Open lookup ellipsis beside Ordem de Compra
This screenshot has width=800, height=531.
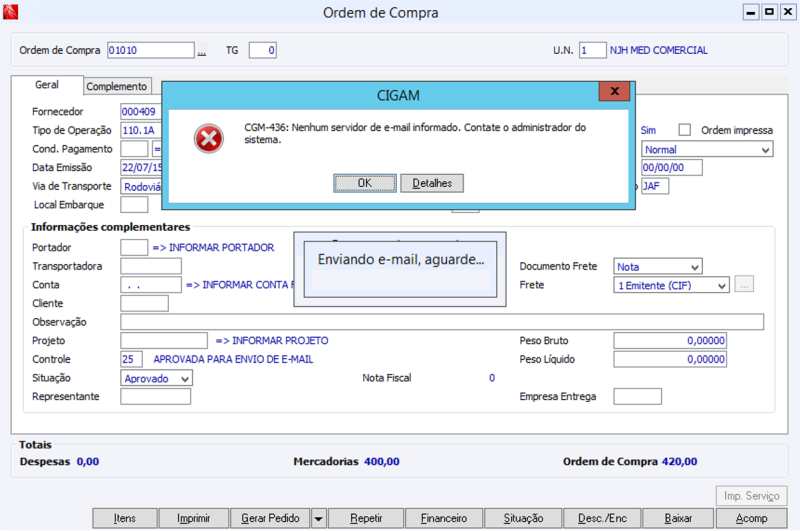[202, 51]
